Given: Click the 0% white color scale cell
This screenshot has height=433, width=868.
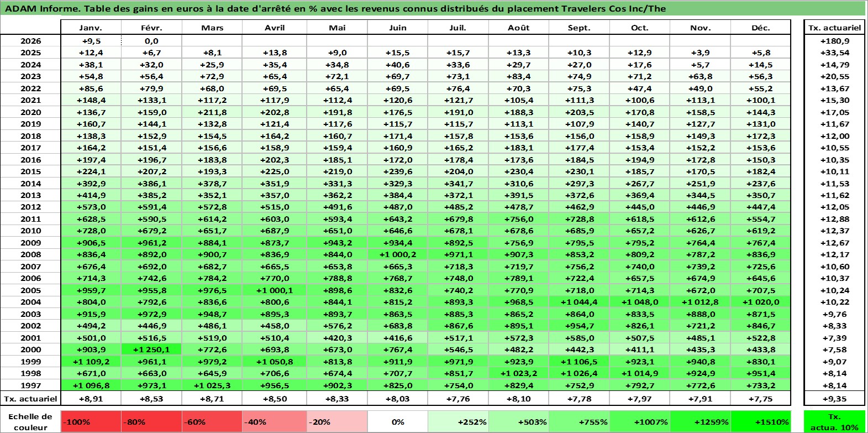Looking at the screenshot, I should click(x=398, y=421).
